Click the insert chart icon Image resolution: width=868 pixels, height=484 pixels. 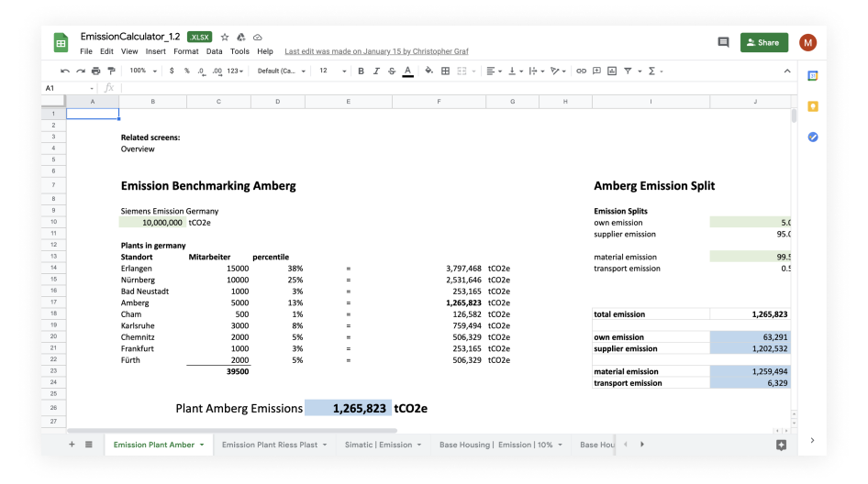[612, 71]
